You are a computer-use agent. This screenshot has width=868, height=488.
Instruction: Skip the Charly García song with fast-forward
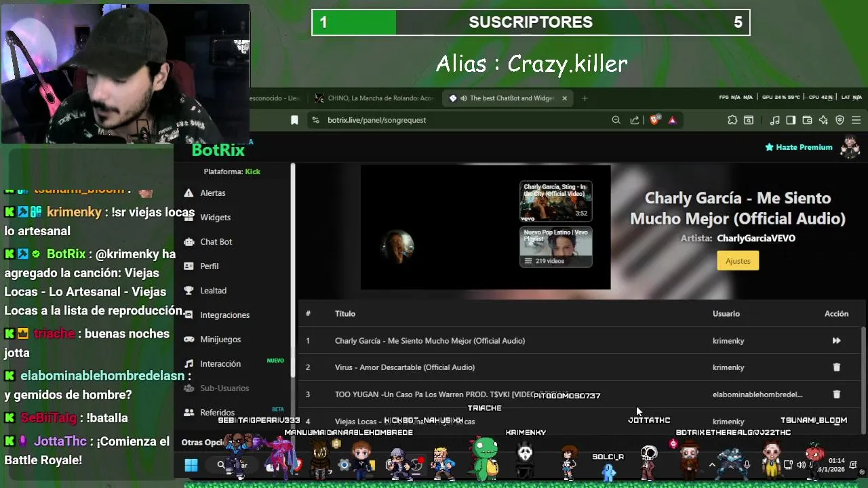pyautogui.click(x=836, y=341)
